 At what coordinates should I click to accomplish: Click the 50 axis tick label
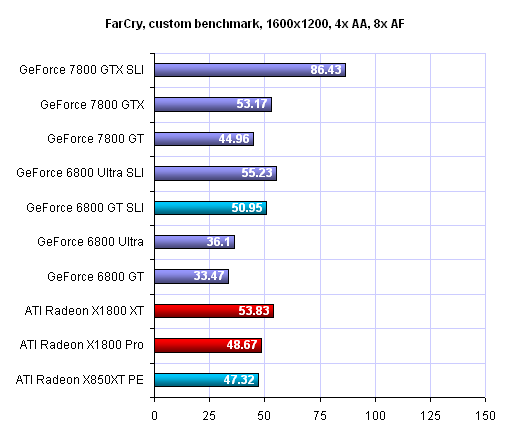pyautogui.click(x=264, y=416)
